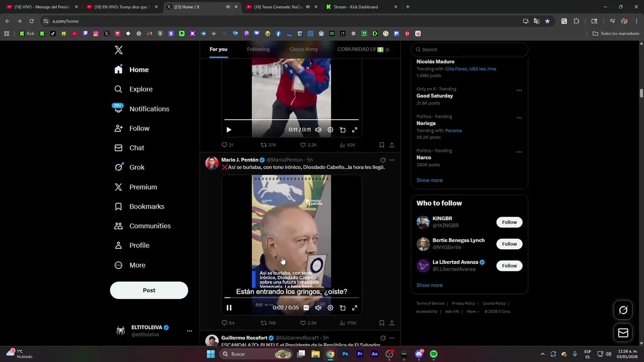Open Explore from the sidebar

coord(134,89)
